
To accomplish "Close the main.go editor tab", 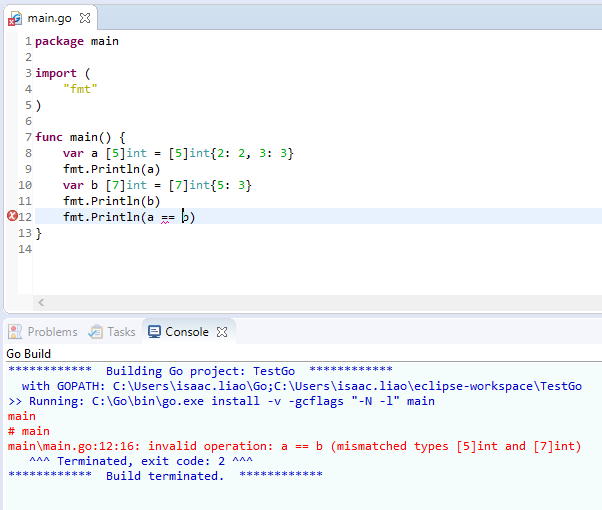I will coord(84,18).
